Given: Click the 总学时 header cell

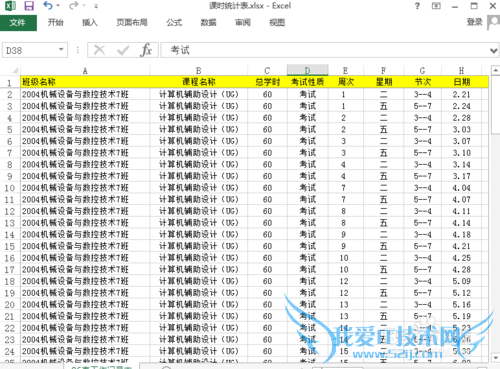Looking at the screenshot, I should pos(267,82).
